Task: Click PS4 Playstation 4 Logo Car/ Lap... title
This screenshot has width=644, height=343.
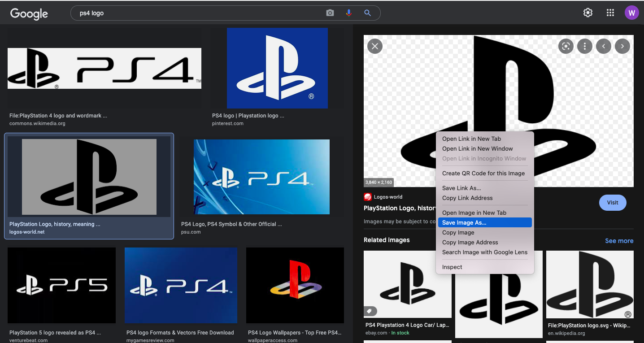Action: pos(407,325)
